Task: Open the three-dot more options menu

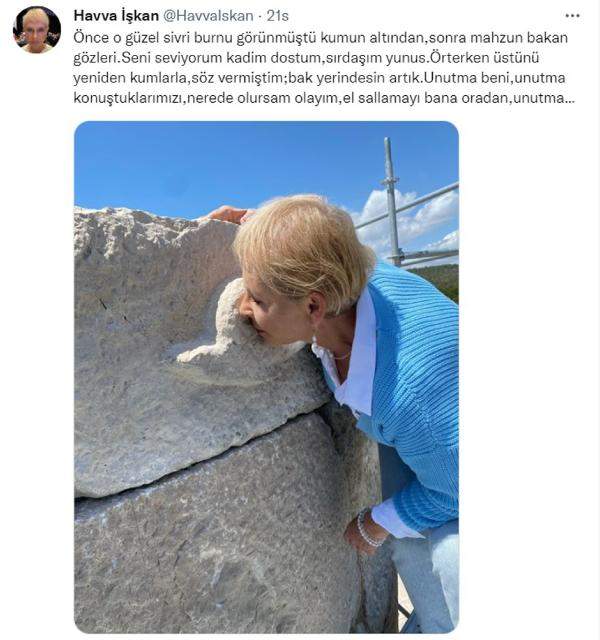Action: click(572, 16)
